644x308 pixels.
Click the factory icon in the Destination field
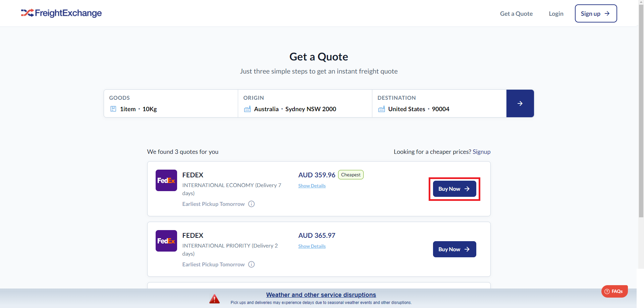pyautogui.click(x=382, y=109)
